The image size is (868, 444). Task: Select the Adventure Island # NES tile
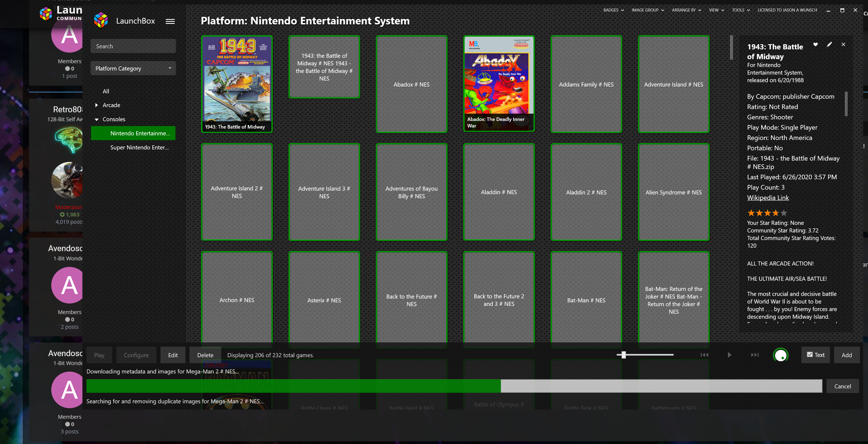pos(673,84)
